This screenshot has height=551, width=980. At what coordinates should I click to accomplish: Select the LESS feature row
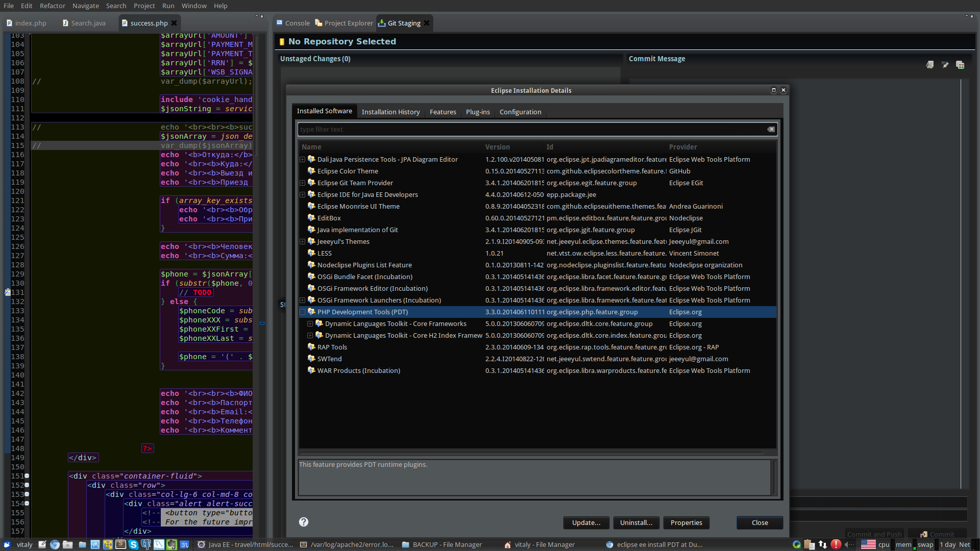[x=537, y=254]
